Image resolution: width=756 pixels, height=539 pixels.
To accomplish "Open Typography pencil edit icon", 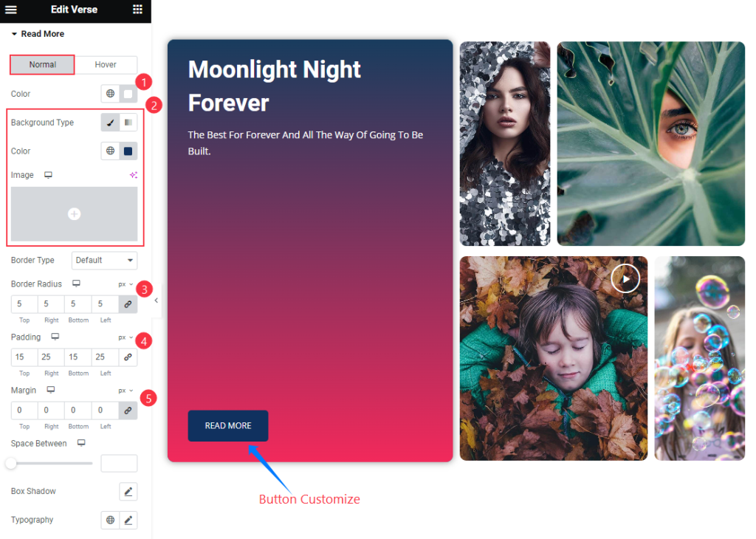I will coord(128,521).
